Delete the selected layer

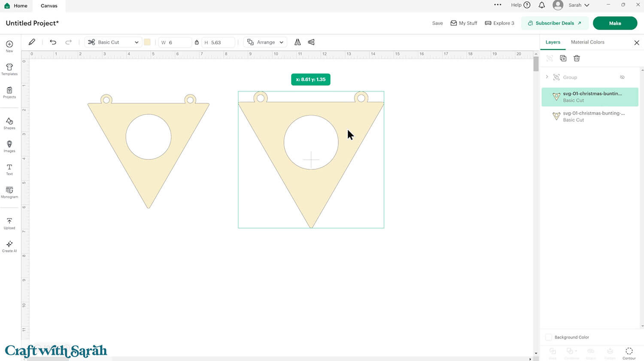tap(577, 58)
